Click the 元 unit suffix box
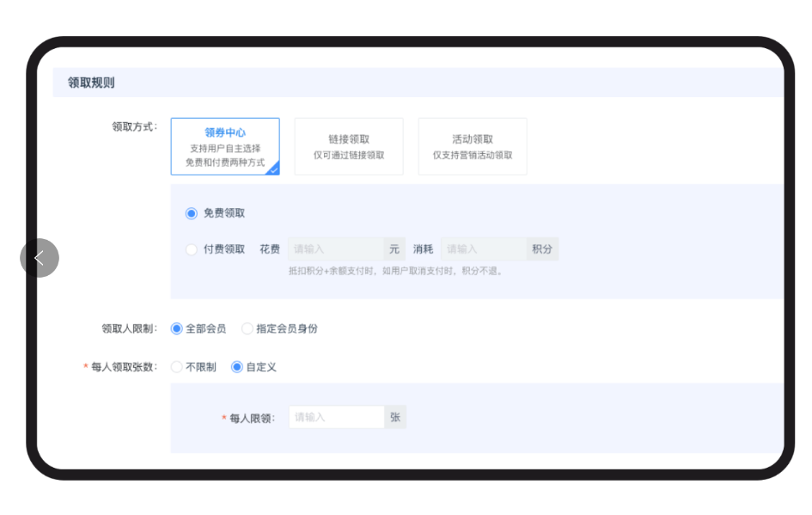Image resolution: width=812 pixels, height=515 pixels. click(x=394, y=249)
